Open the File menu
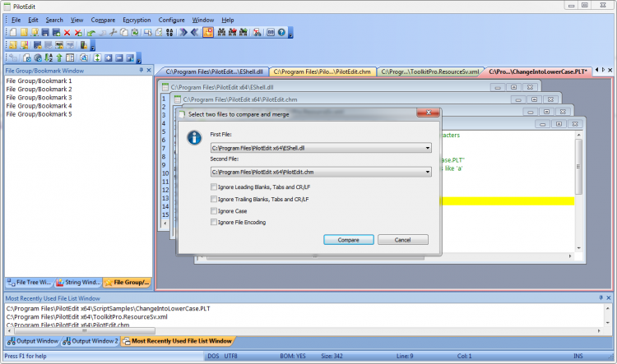Viewport: 617px width, 364px height. pyautogui.click(x=16, y=20)
